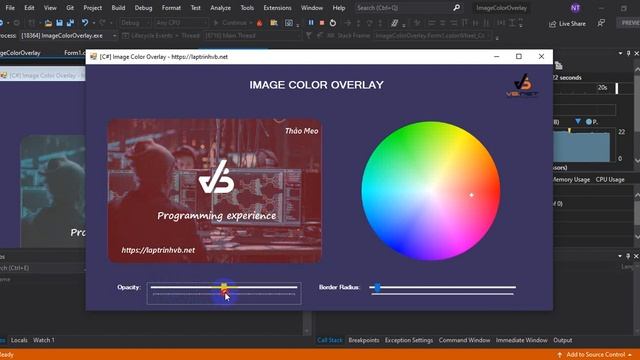Click the NT account avatar

(x=575, y=8)
